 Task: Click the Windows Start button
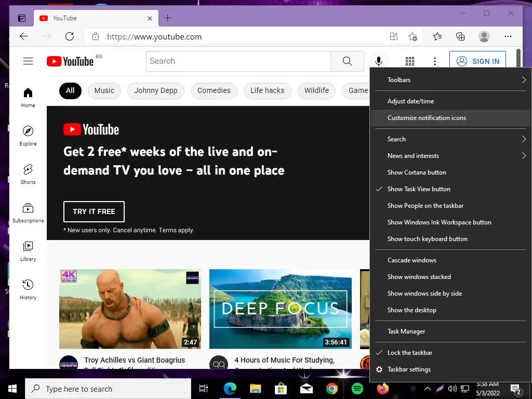coord(12,389)
